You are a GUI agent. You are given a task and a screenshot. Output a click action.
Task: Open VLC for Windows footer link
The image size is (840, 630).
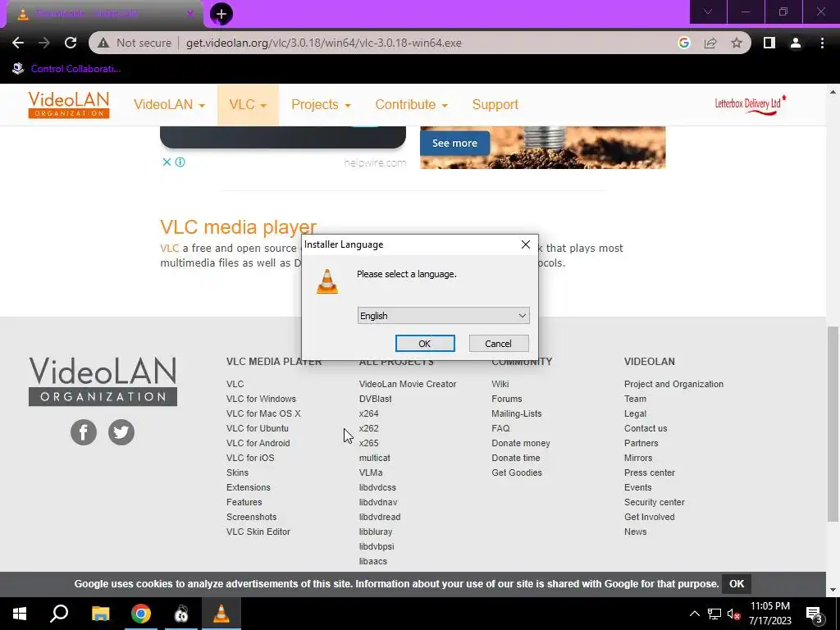pos(261,399)
